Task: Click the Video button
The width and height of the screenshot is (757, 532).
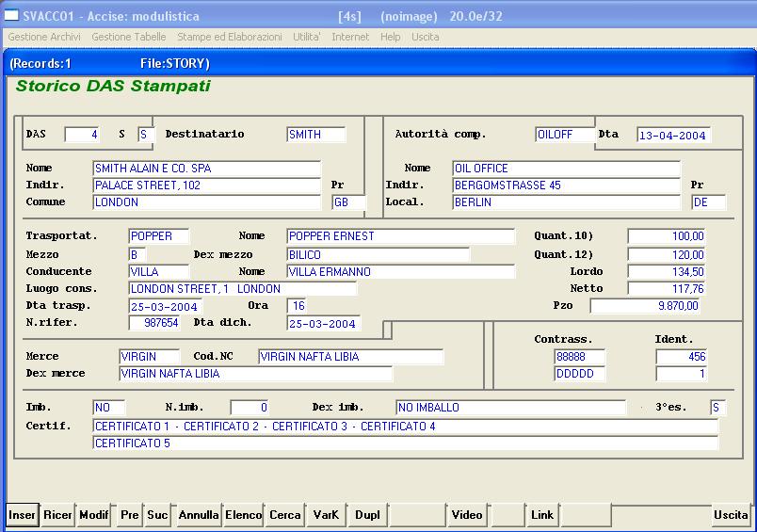Action: pos(467,515)
